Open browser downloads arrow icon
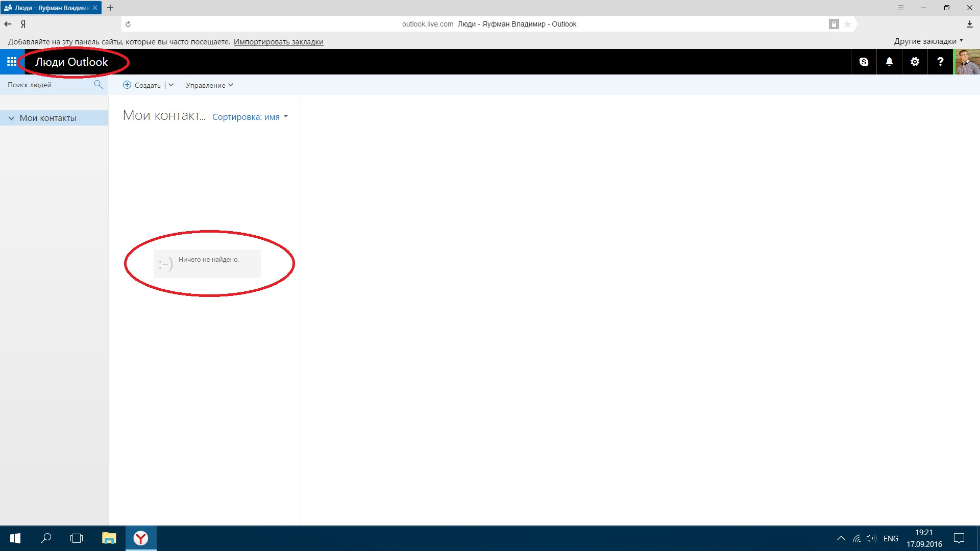This screenshot has height=551, width=980. [x=969, y=24]
